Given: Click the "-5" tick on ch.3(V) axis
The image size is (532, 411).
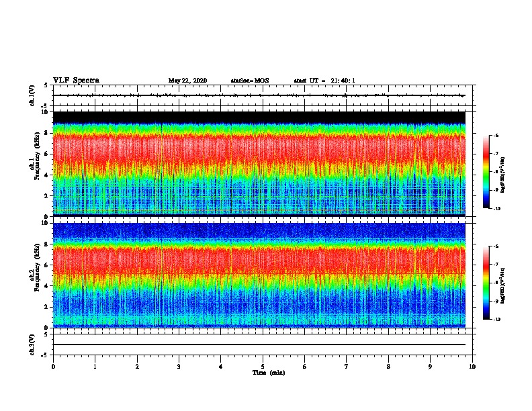Looking at the screenshot, I should [46, 355].
